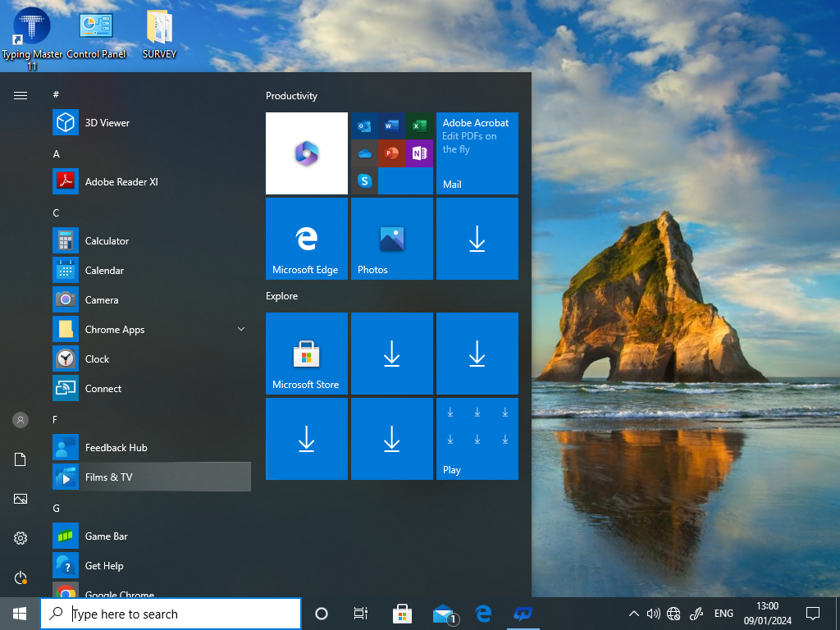Viewport: 840px width, 630px height.
Task: Open 3D Viewer from app list
Action: pos(107,123)
